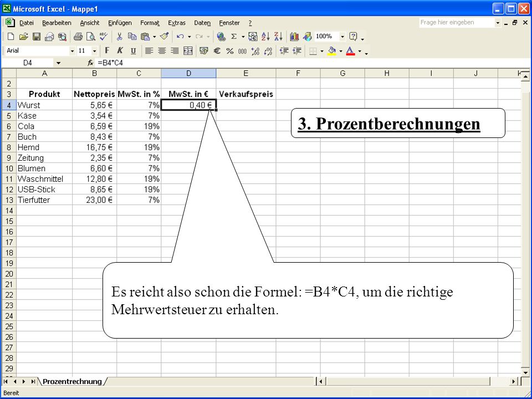Open the font name Arial dropdown
The image size is (532, 399).
pyautogui.click(x=72, y=51)
